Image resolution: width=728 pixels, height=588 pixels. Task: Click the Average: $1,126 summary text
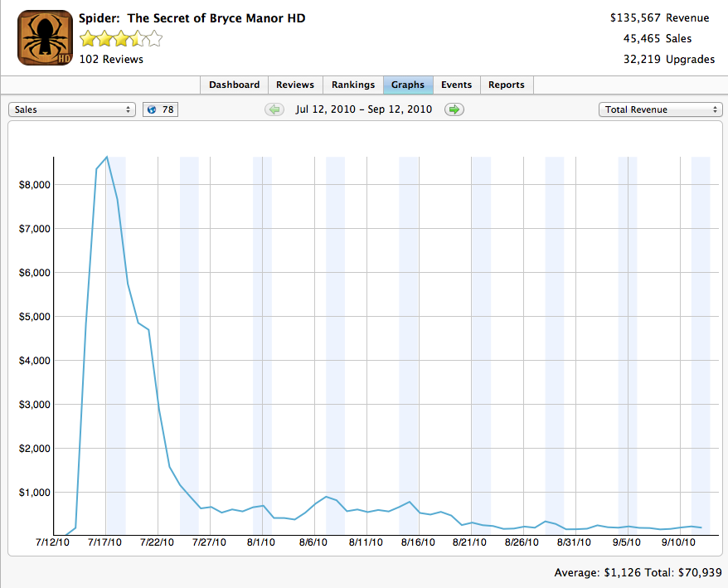pos(598,573)
